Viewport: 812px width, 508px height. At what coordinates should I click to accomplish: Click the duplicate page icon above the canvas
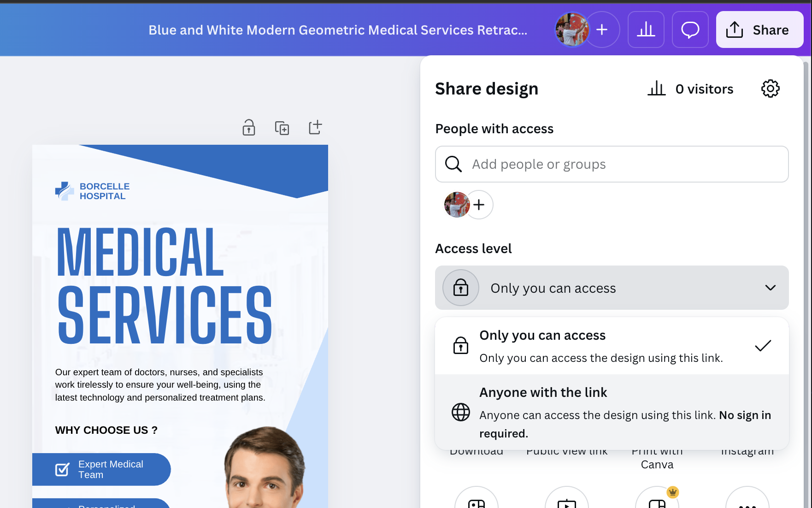[x=282, y=128]
